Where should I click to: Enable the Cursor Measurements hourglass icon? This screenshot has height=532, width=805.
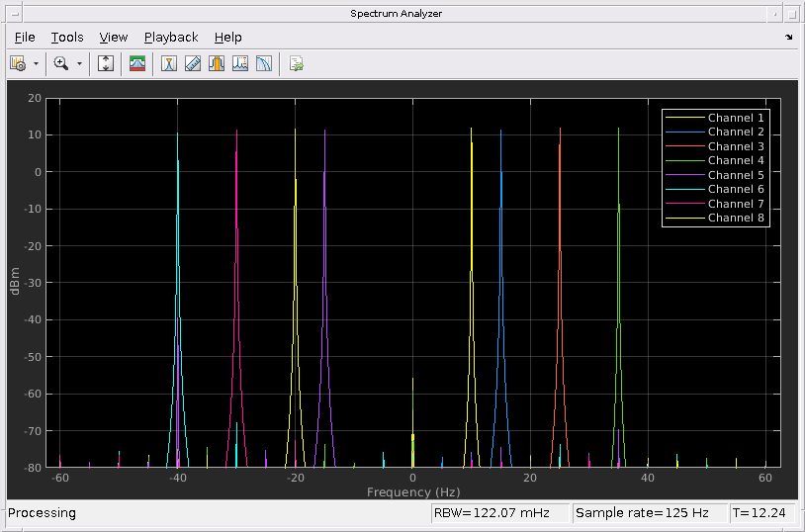169,63
